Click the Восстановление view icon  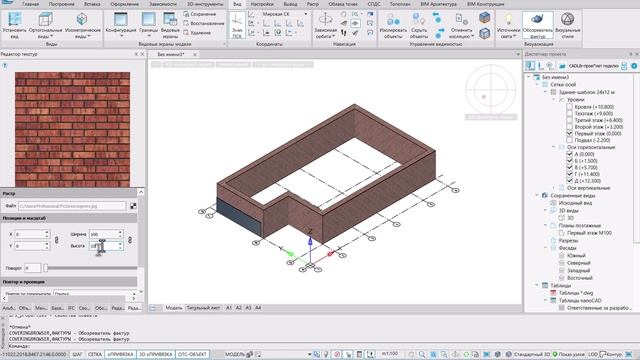[186, 23]
